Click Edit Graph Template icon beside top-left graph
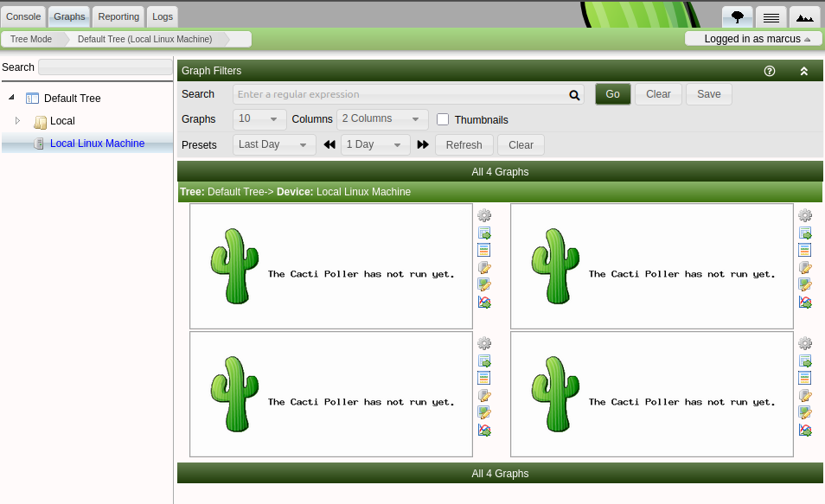 coord(484,284)
